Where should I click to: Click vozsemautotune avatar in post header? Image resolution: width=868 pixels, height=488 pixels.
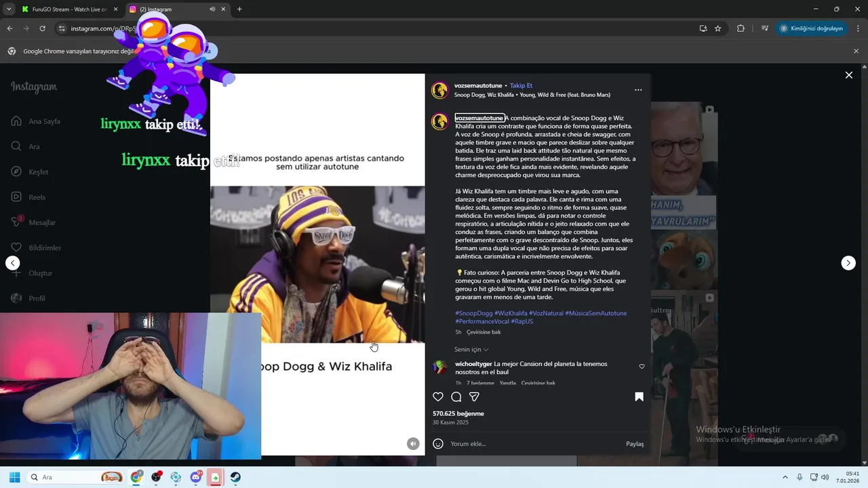pos(440,90)
